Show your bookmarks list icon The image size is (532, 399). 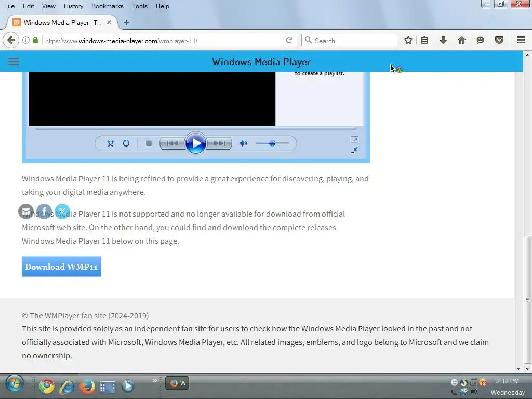point(424,41)
